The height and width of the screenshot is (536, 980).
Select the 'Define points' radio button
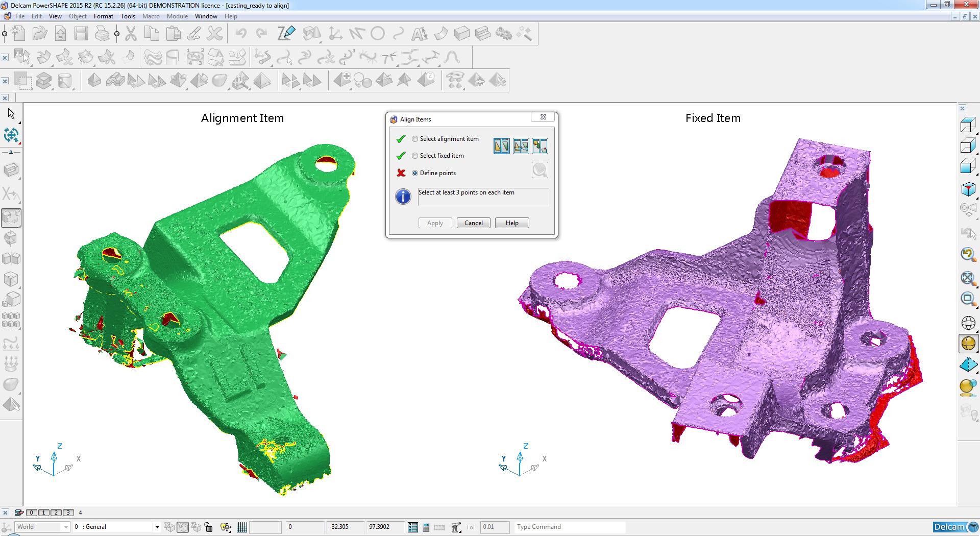(x=415, y=173)
